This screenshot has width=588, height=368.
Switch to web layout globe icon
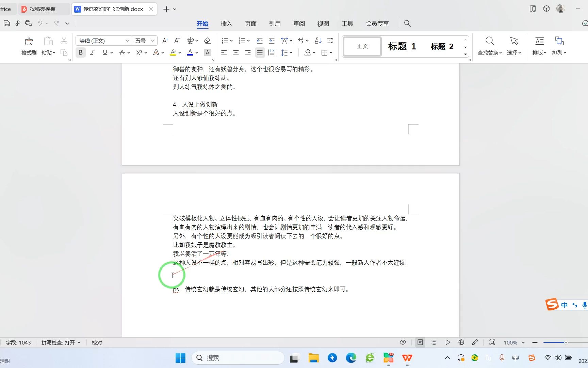[461, 342]
